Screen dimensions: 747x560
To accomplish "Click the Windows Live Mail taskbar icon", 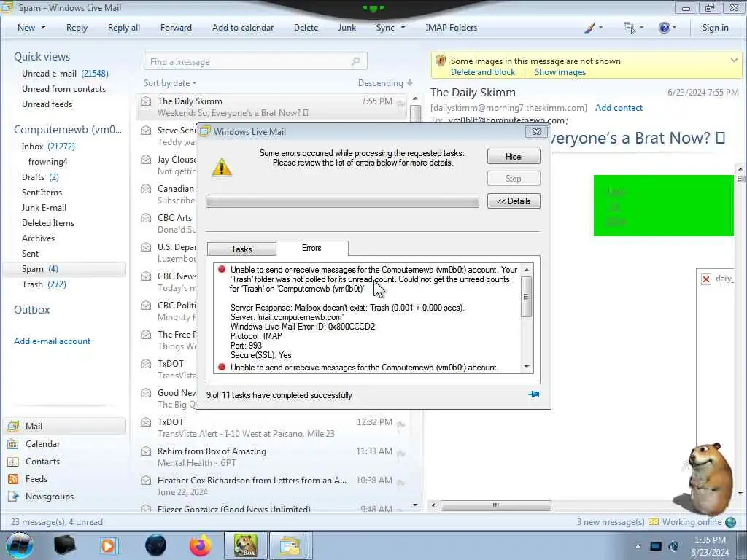I will pyautogui.click(x=290, y=545).
